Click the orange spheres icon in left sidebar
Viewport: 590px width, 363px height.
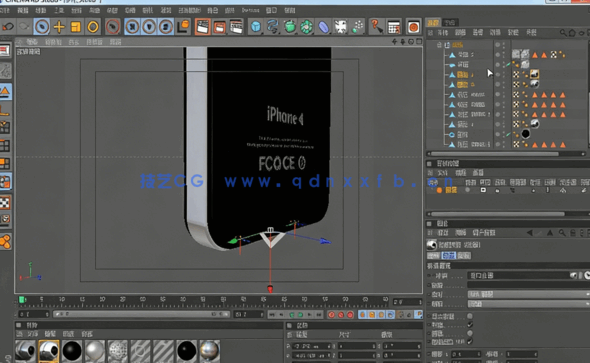[5, 241]
